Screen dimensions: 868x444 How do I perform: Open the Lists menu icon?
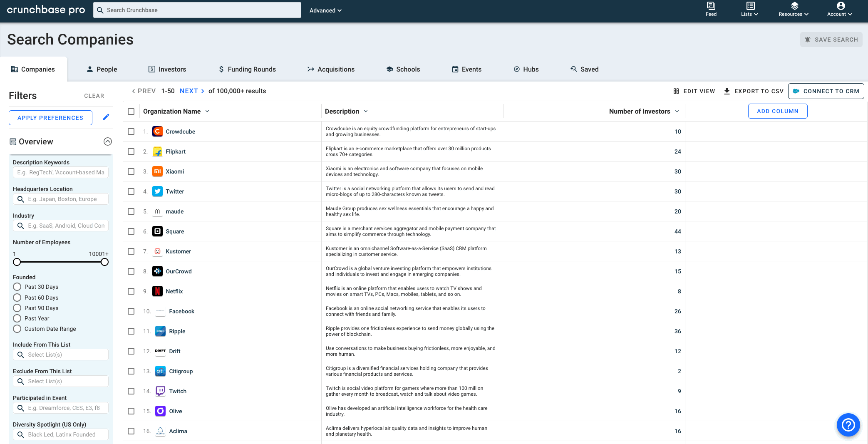click(x=750, y=6)
